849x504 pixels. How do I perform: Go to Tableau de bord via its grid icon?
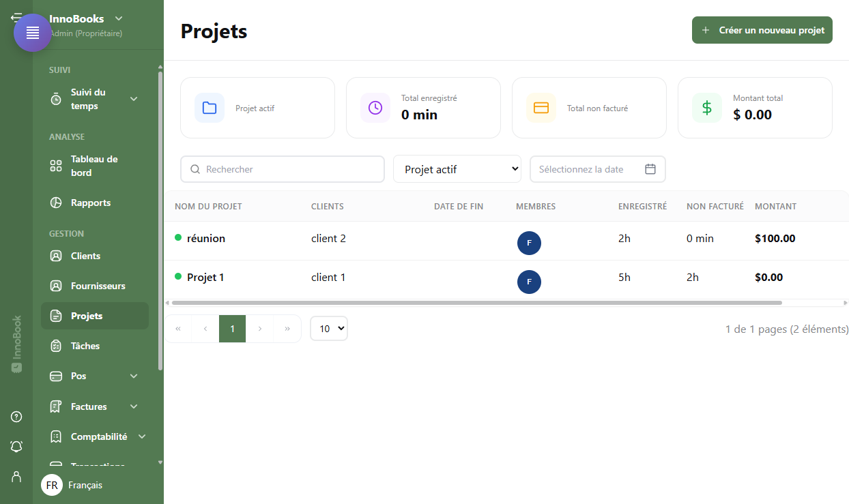pos(56,166)
